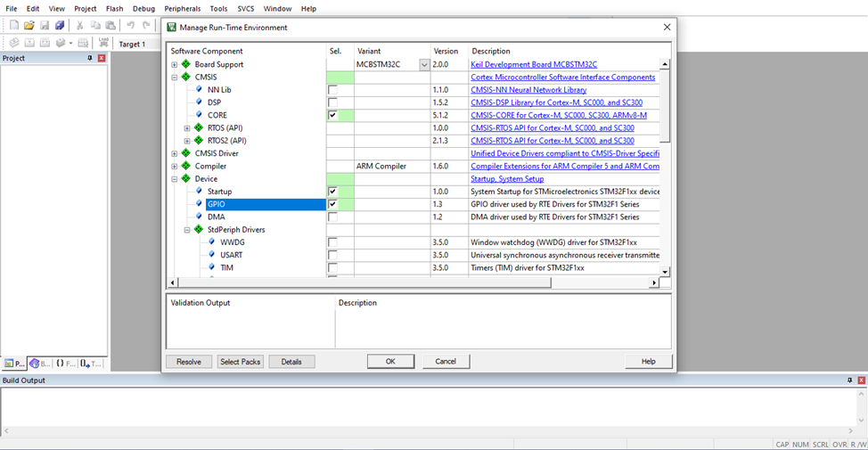Click the Undo arrow icon
Screen dimensions: 868x450
point(131,25)
